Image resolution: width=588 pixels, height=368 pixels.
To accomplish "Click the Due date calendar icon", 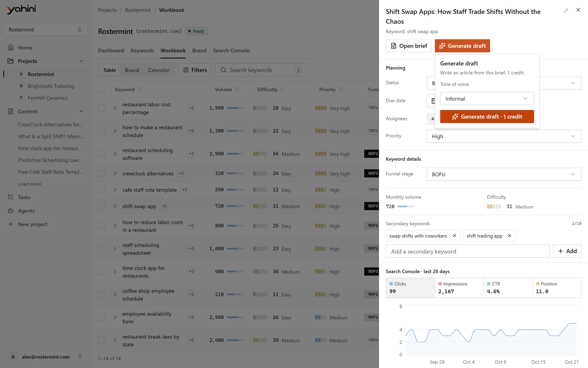I will click(x=433, y=101).
